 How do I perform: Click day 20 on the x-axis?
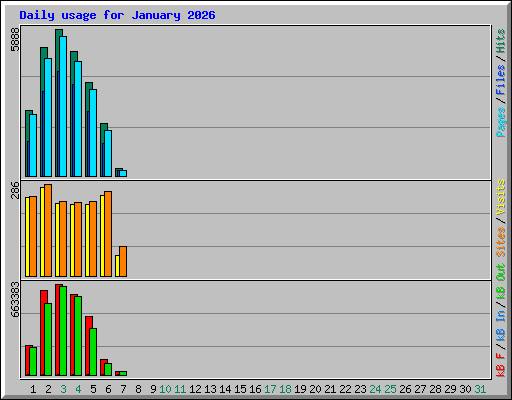click(315, 389)
